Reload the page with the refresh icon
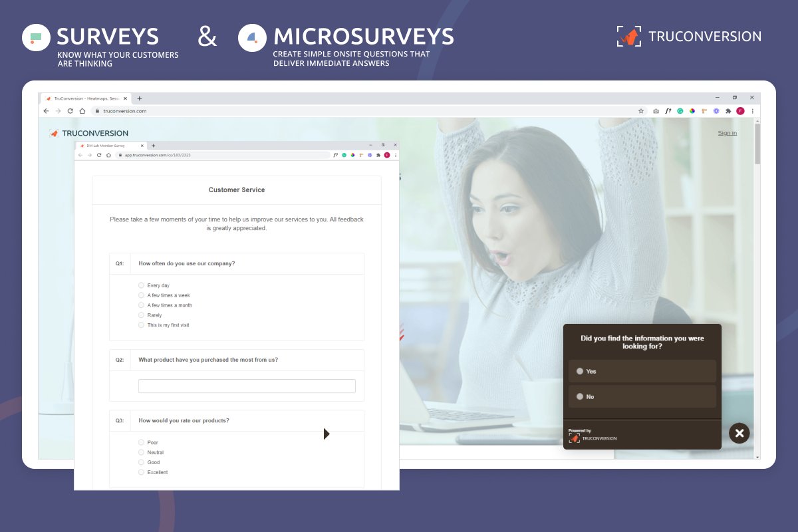 point(70,111)
